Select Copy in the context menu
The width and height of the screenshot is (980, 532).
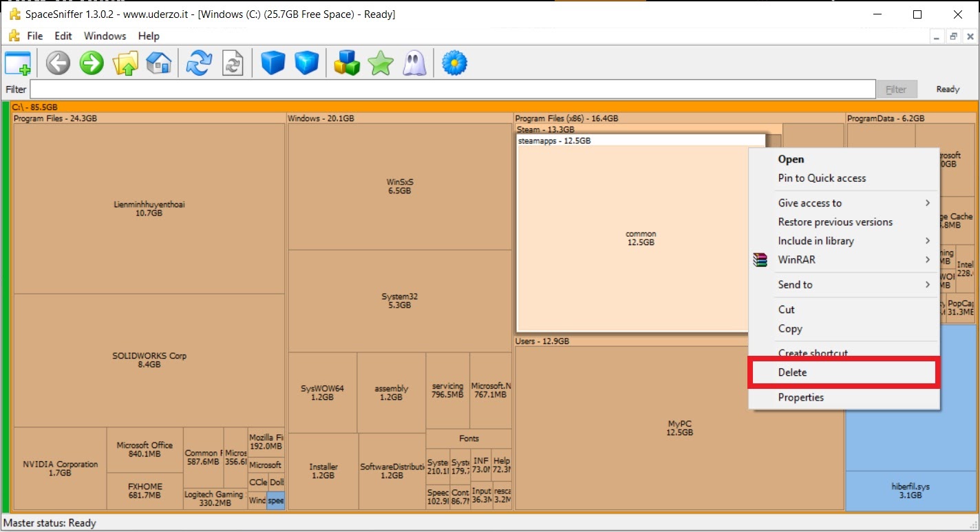[x=844, y=329]
